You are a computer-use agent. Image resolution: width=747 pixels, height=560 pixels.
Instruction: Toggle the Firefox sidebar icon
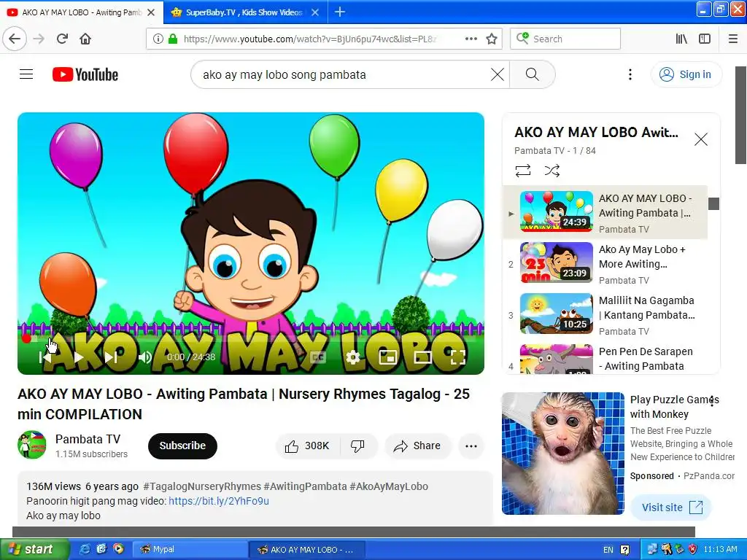click(705, 39)
